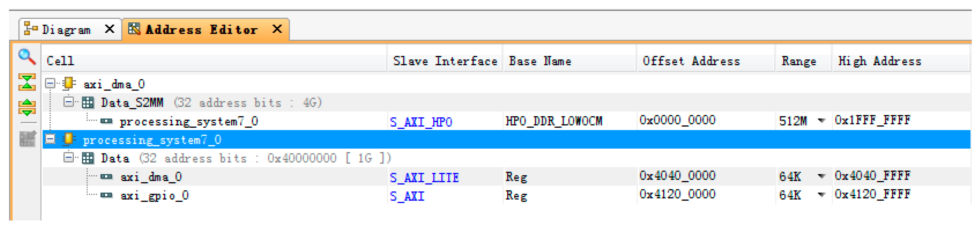980x229 pixels.
Task: Open the 512M range dropdown
Action: point(822,121)
